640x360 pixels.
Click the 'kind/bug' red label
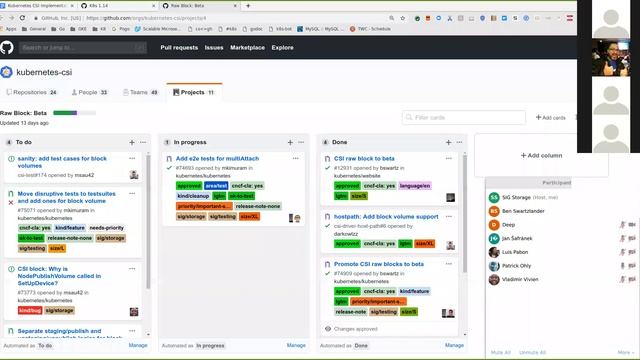tap(30, 311)
